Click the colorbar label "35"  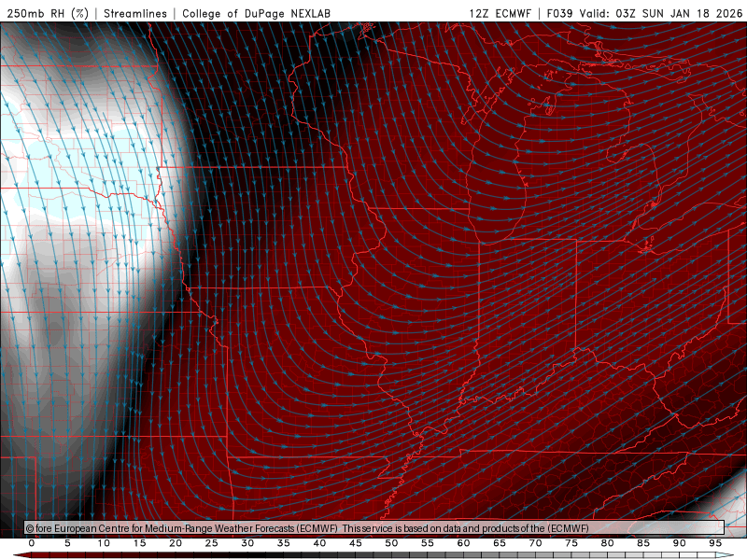coord(284,543)
